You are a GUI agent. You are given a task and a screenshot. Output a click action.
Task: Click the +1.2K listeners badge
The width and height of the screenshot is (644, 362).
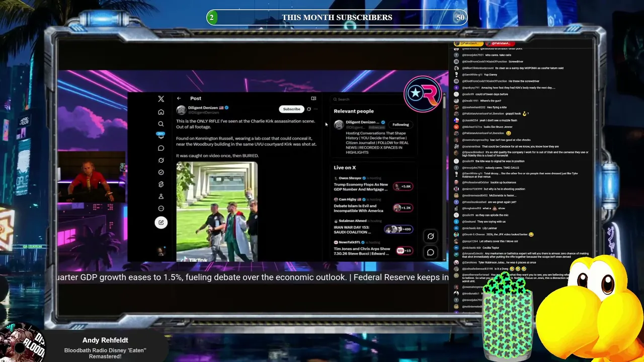click(403, 208)
